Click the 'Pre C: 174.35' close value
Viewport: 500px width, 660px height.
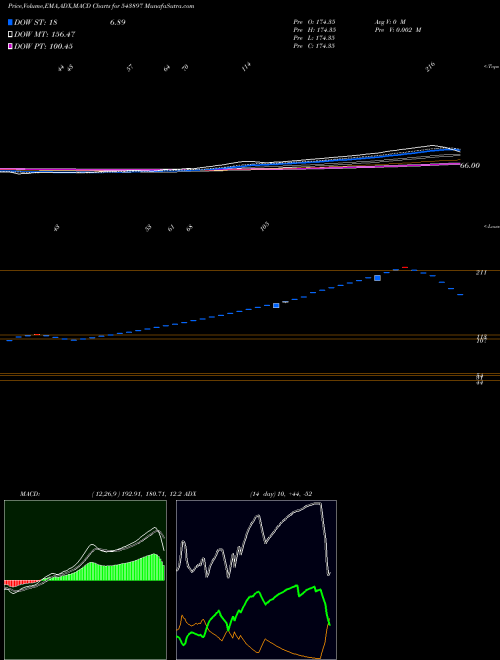[314, 46]
